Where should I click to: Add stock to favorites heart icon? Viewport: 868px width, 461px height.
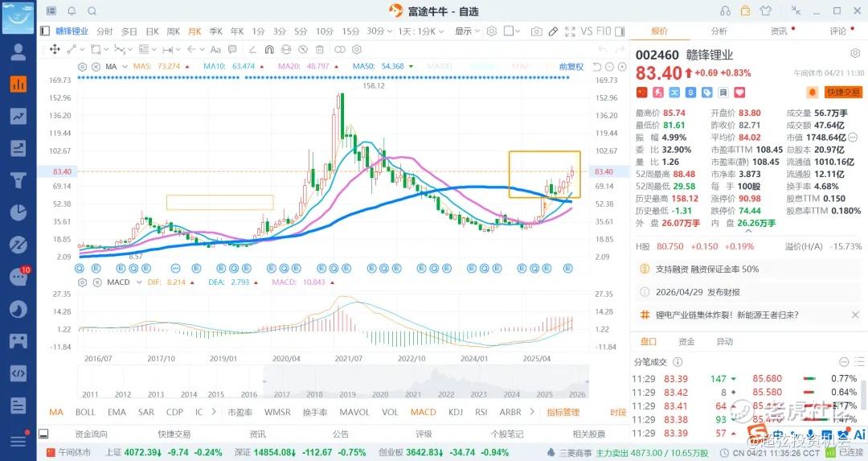pyautogui.click(x=739, y=93)
